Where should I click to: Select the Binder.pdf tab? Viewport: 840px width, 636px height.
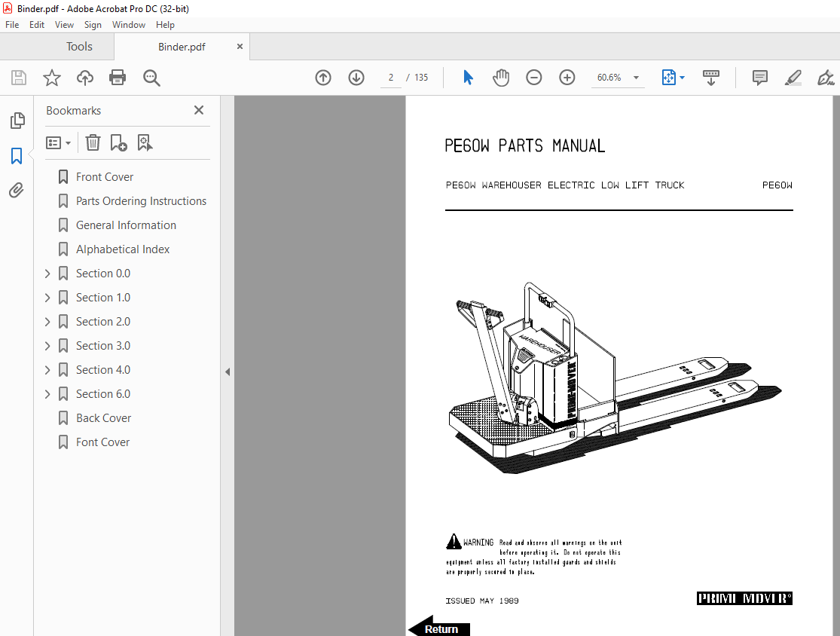click(182, 47)
